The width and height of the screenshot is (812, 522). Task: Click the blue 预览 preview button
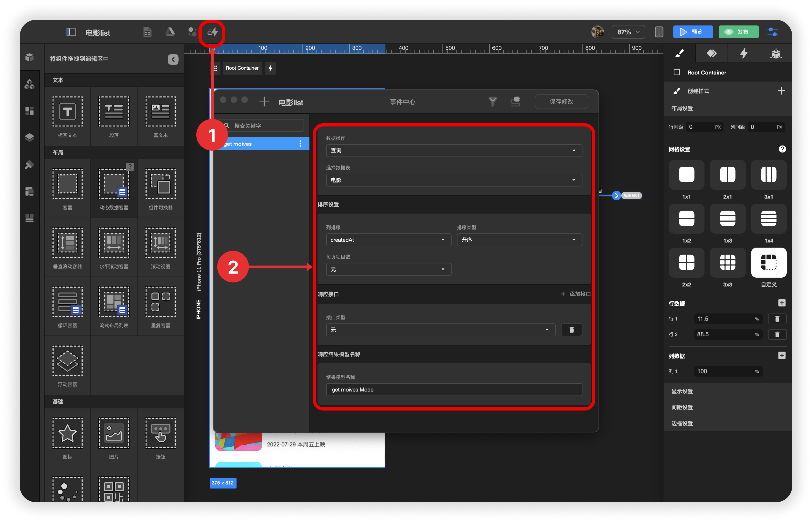(692, 32)
